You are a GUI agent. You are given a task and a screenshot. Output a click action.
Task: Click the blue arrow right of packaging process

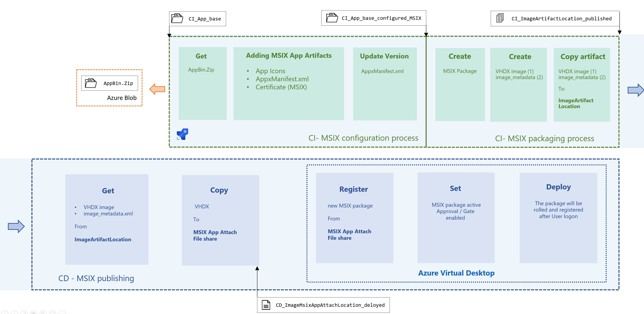pyautogui.click(x=635, y=90)
